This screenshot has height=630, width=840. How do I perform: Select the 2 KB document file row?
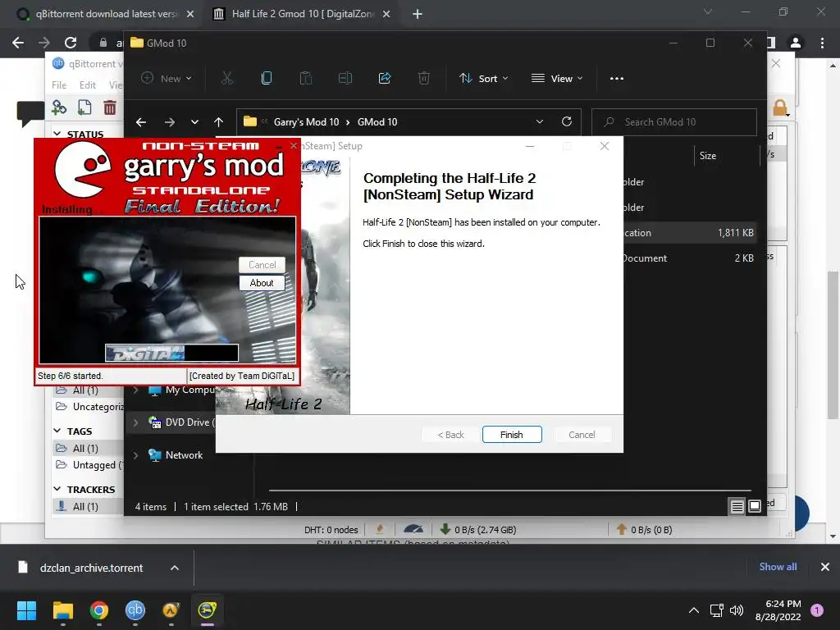[689, 258]
